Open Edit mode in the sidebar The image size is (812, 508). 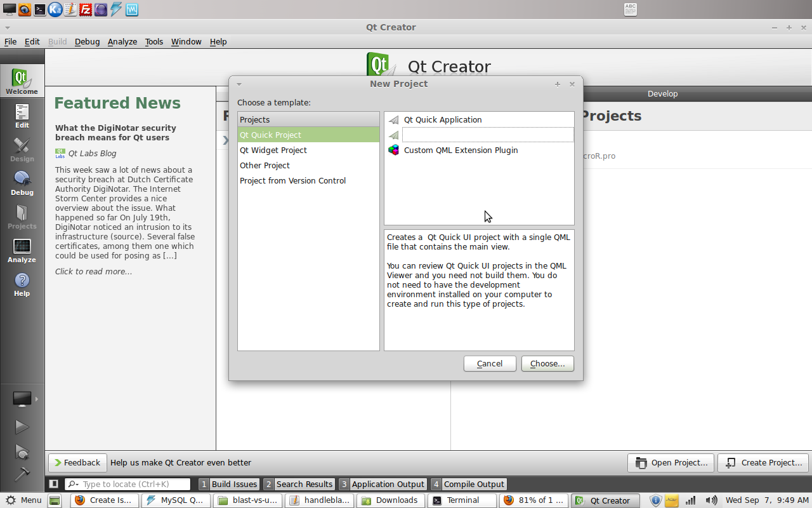22,116
